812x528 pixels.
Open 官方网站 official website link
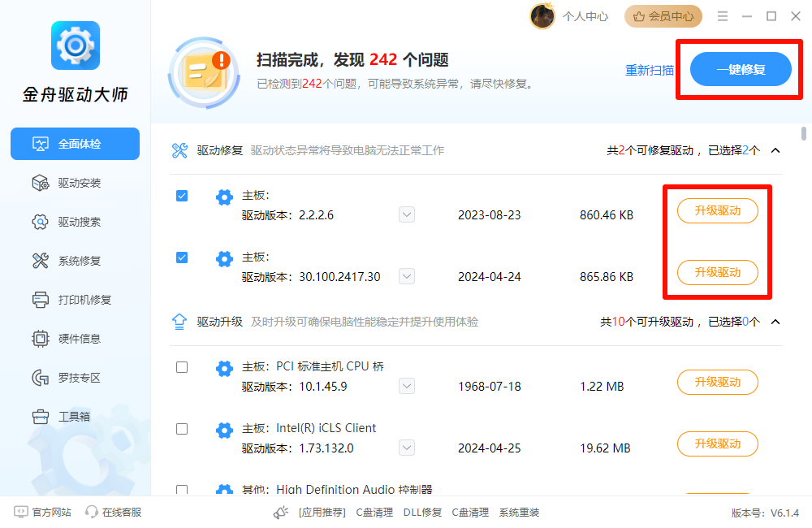coord(51,513)
